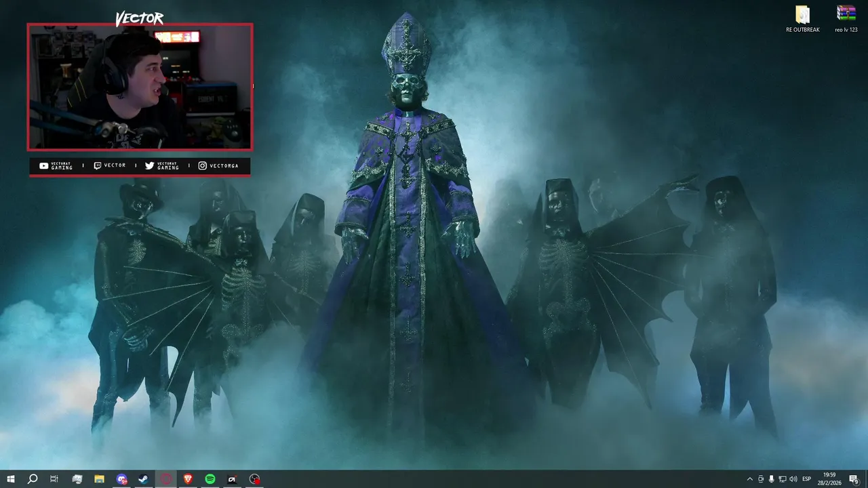Click the gray picture app in taskbar
The height and width of the screenshot is (488, 868).
[77, 479]
